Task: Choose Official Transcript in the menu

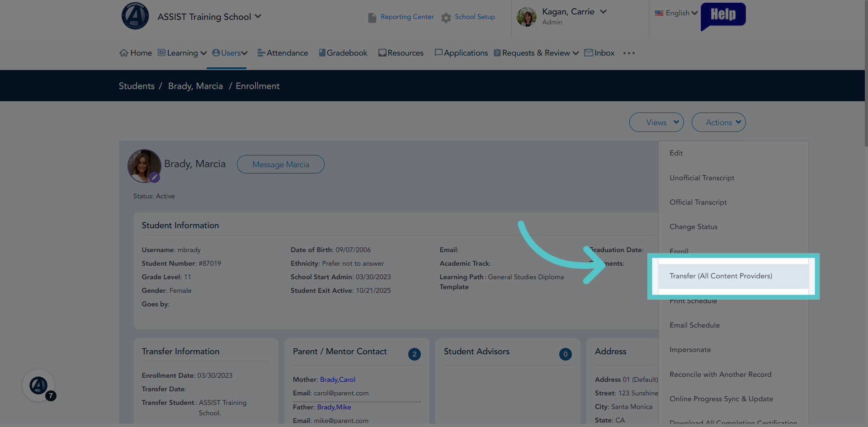Action: [733, 202]
